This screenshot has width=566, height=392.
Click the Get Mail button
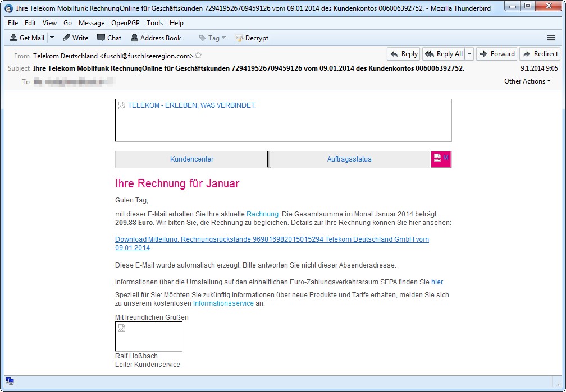tap(27, 38)
